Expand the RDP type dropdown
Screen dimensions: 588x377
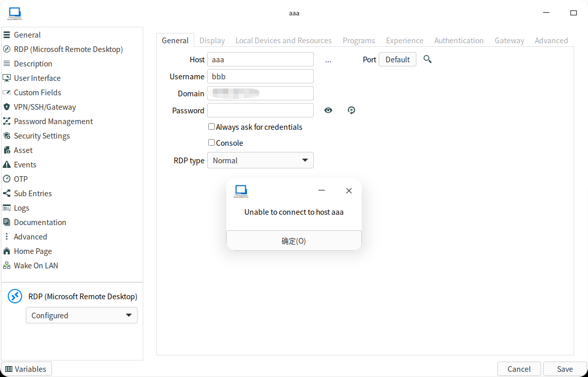coord(260,161)
